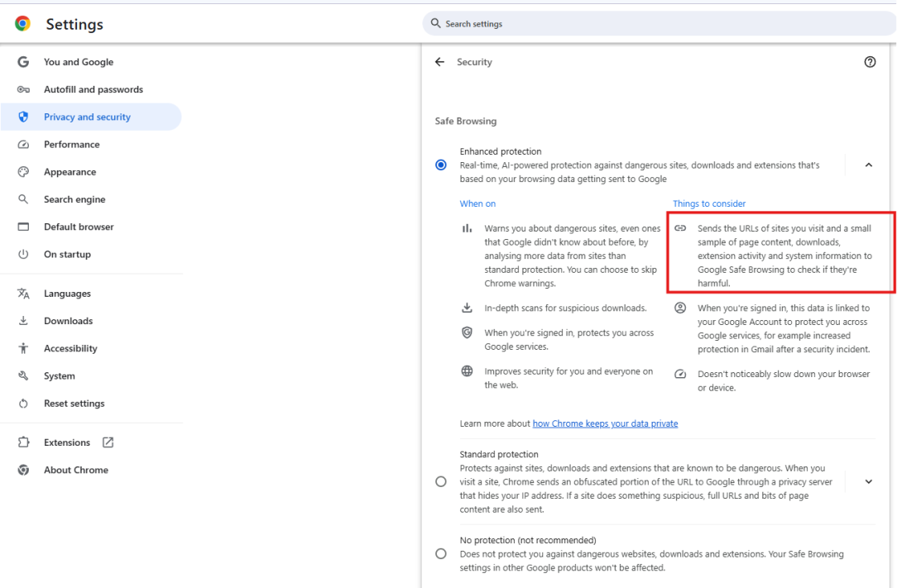Viewport: 897px width, 588px height.
Task: Collapse the Enhanced protection details chevron
Action: [x=868, y=165]
